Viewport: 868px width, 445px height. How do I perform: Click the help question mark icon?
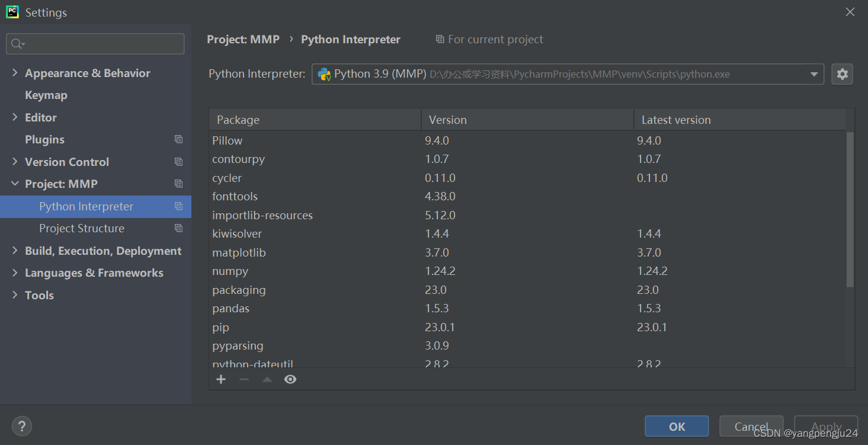(22, 425)
